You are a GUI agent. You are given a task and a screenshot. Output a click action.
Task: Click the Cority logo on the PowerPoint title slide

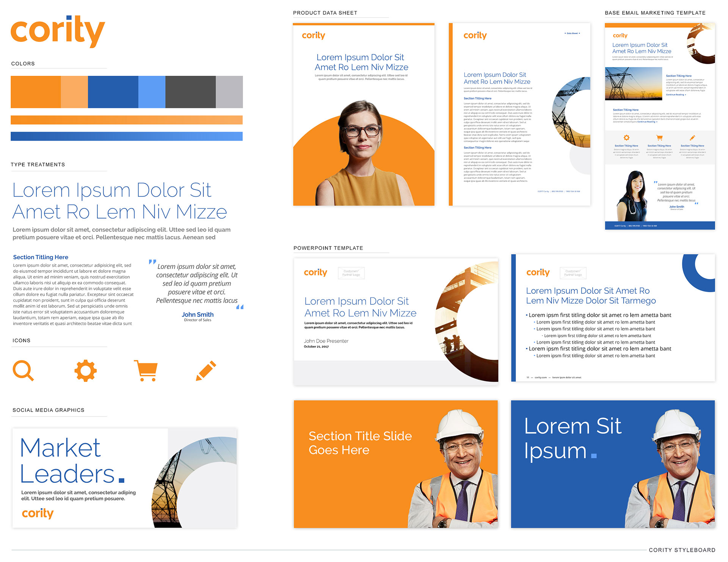click(315, 272)
